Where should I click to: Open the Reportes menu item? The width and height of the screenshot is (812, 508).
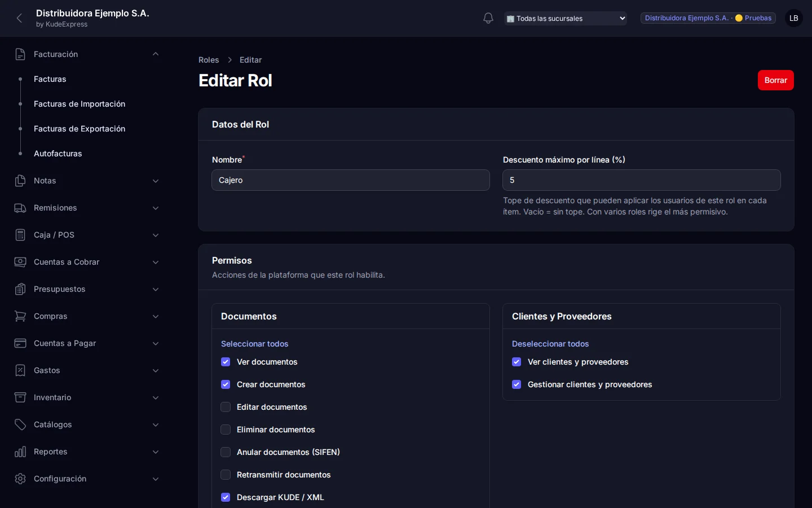(51, 452)
